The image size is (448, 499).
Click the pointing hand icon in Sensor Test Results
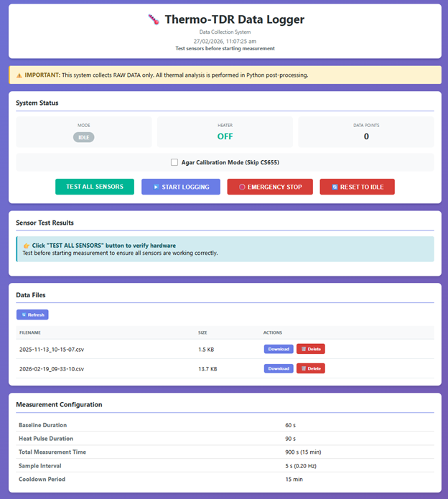coord(26,246)
